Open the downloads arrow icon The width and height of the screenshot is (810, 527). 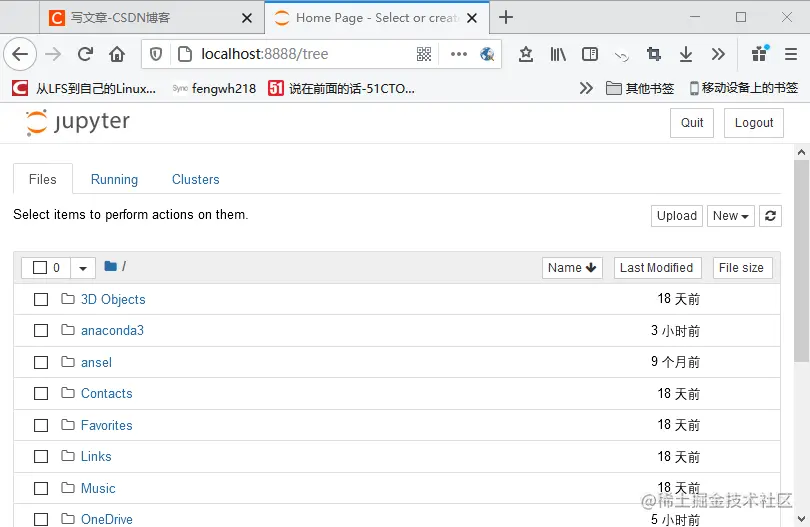pyautogui.click(x=686, y=54)
